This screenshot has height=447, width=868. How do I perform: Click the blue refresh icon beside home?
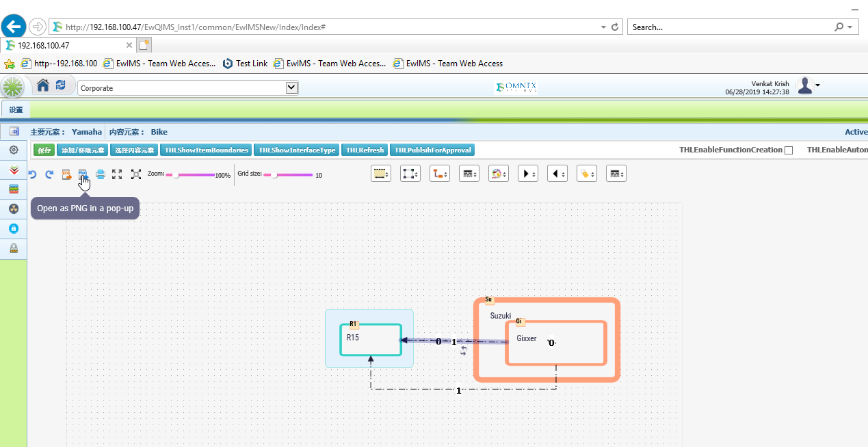(61, 85)
